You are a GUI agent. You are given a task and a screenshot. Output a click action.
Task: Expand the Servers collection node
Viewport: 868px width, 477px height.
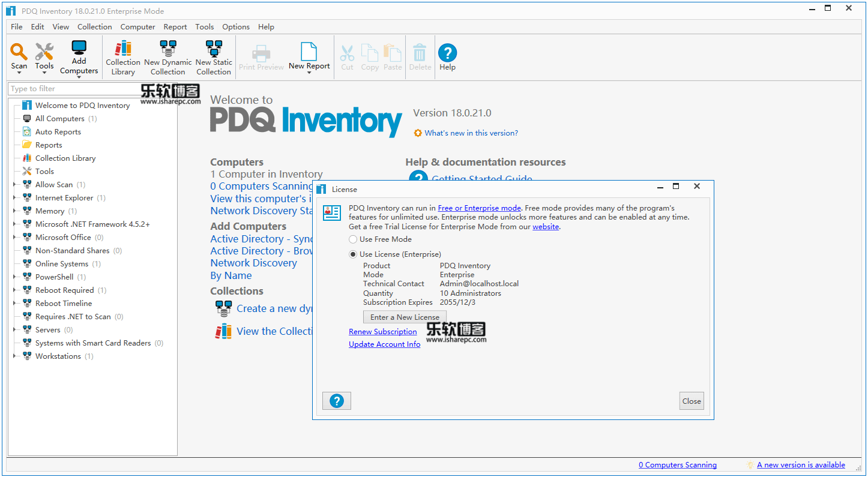pos(14,330)
